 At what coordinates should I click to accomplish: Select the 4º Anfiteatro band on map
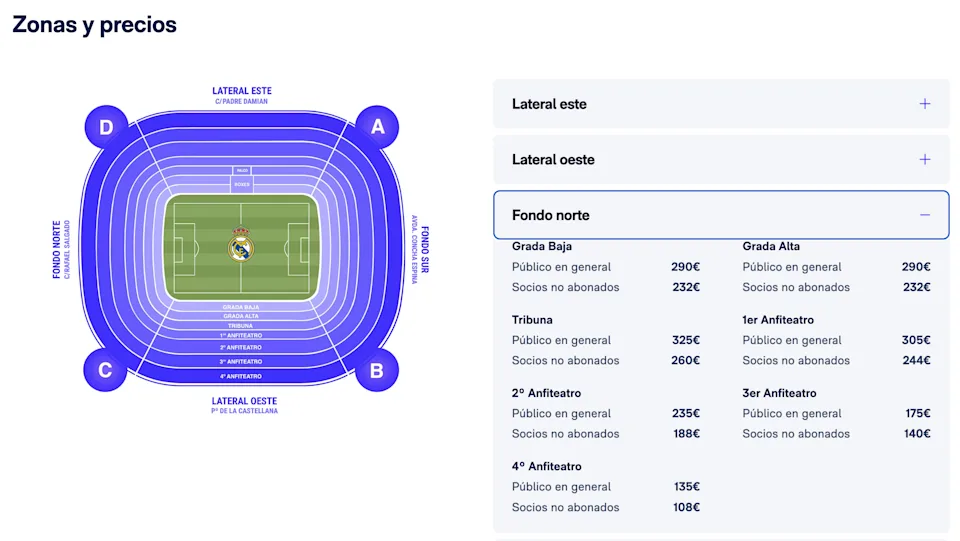pyautogui.click(x=241, y=376)
